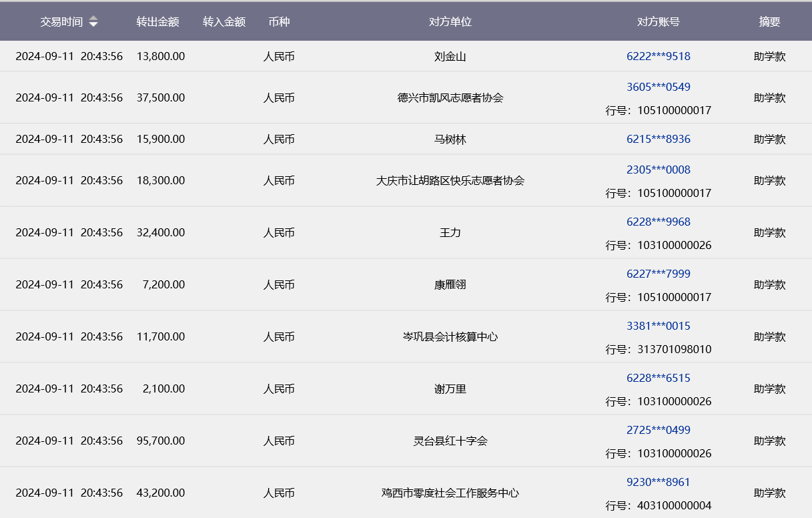Click the 交易时间 column header

pos(61,22)
